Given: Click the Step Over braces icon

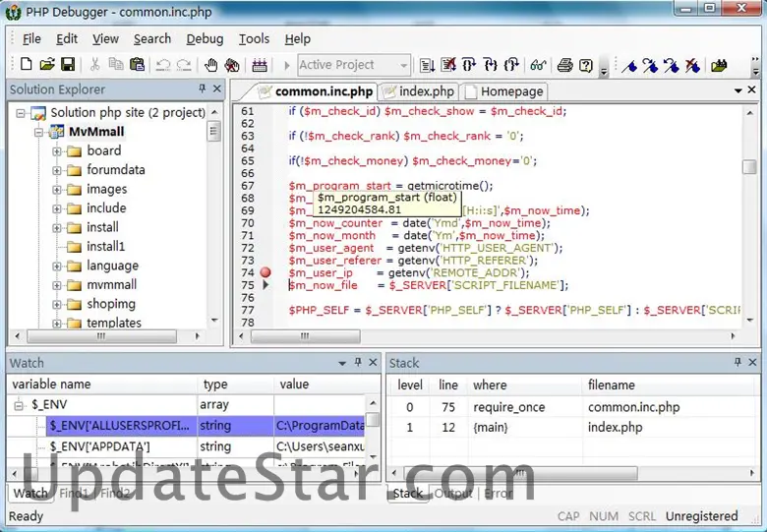Looking at the screenshot, I should [x=490, y=65].
